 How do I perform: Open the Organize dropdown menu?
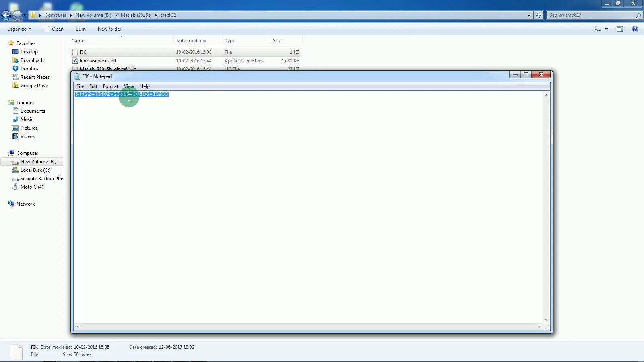19,29
